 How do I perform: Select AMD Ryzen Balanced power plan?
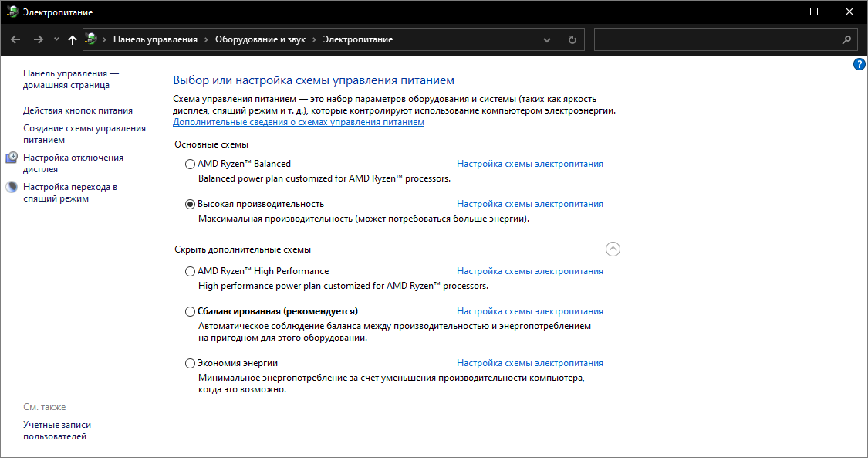click(x=191, y=164)
